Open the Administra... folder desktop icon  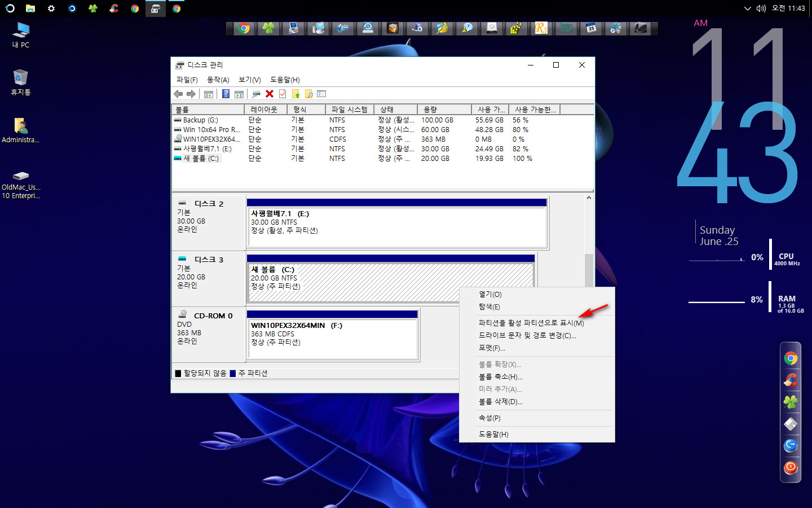[21, 130]
